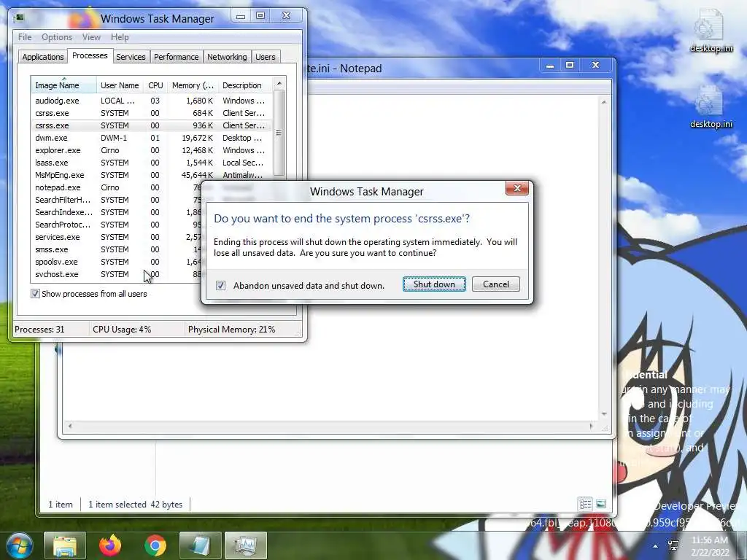Select the dwm.exe process row

[x=152, y=138]
